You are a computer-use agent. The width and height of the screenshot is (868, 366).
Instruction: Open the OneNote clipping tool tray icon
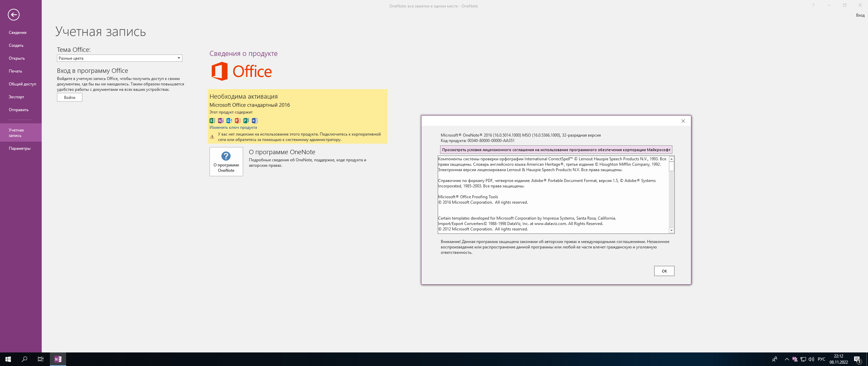point(795,359)
